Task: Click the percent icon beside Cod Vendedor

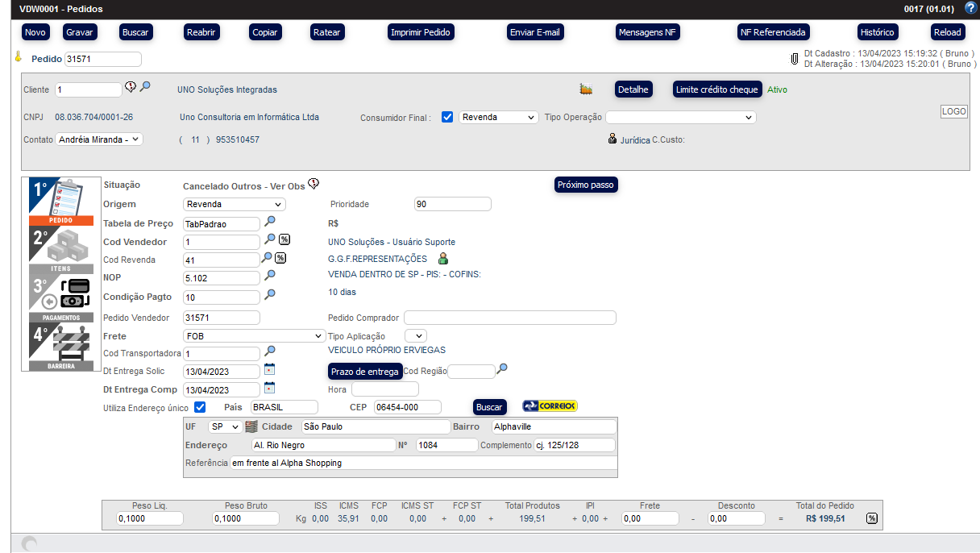Action: tap(284, 239)
